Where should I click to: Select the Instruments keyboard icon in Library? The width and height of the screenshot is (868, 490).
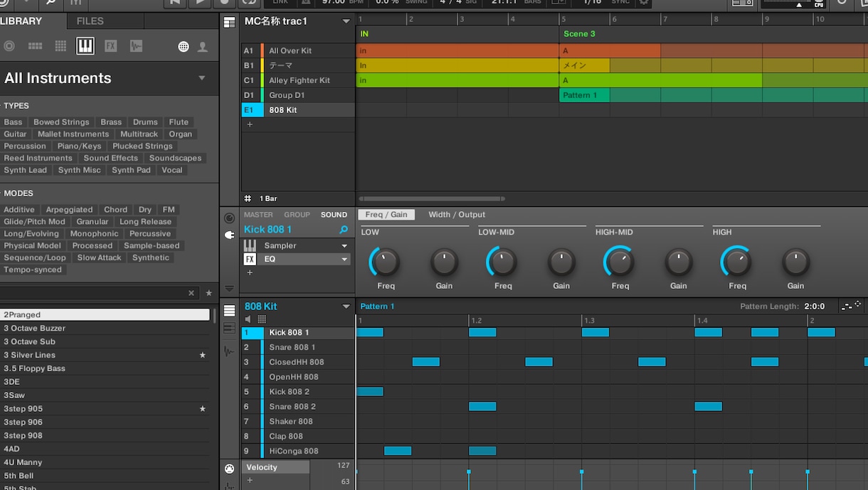click(x=85, y=46)
